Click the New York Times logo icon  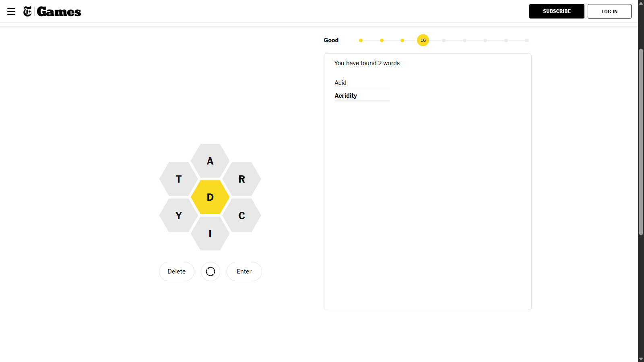tap(27, 11)
